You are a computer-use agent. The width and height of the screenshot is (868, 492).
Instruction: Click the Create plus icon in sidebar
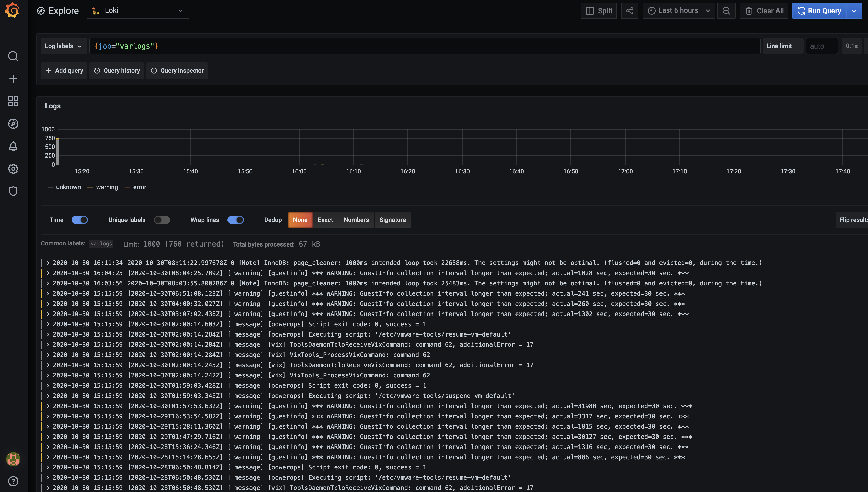point(13,79)
